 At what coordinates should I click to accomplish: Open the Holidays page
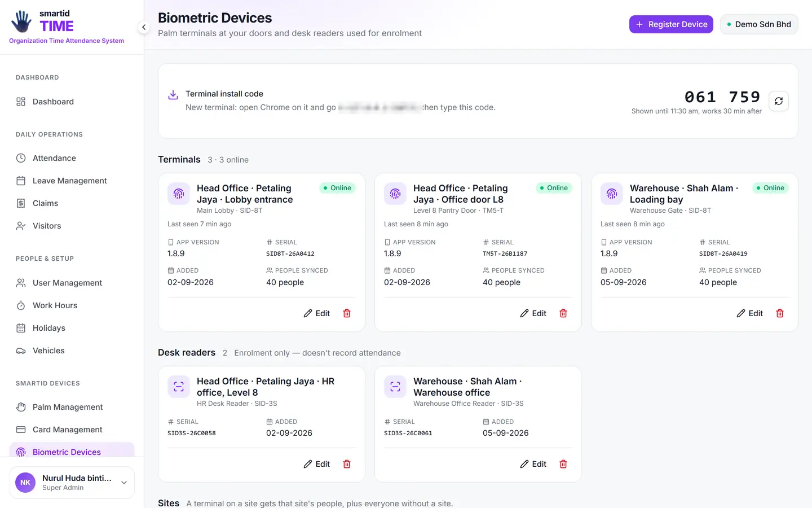point(72,328)
